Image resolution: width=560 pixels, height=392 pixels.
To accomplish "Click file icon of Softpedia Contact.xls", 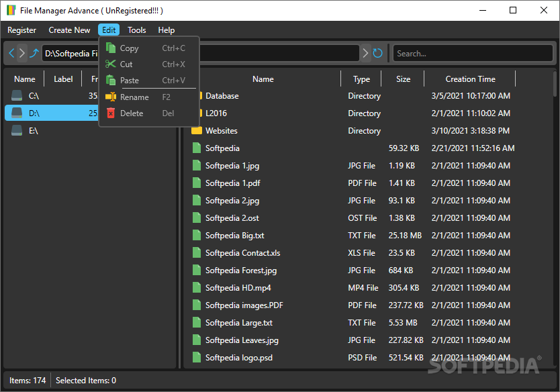I will [197, 253].
